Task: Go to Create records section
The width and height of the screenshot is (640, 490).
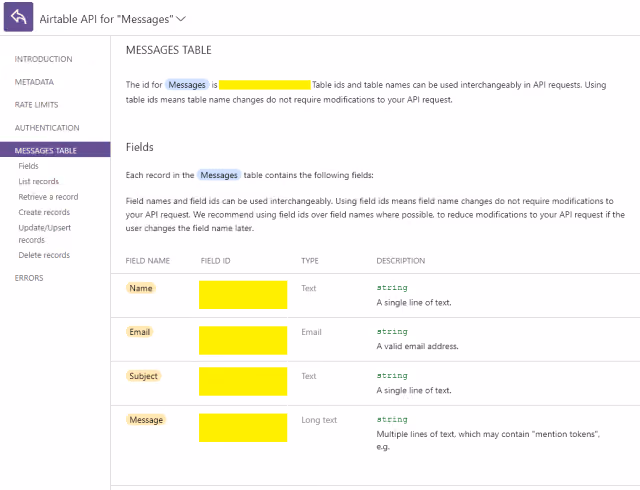Action: (44, 212)
